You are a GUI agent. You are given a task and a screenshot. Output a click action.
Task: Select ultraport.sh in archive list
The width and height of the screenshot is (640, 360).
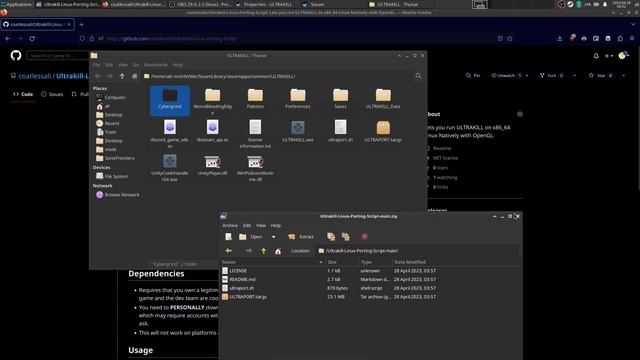[x=242, y=288]
